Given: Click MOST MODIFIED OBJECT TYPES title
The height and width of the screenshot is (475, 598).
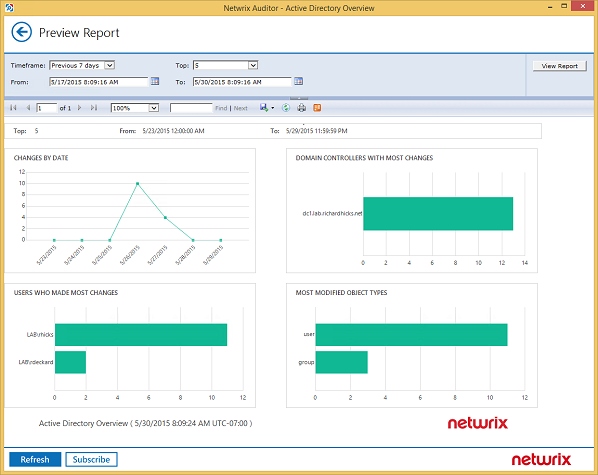Looking at the screenshot, I should click(341, 293).
